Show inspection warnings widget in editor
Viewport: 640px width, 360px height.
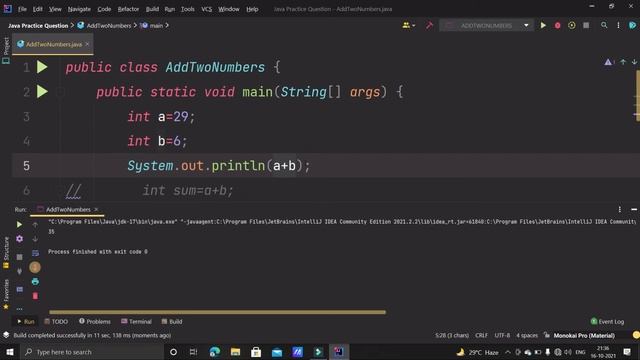[x=609, y=62]
